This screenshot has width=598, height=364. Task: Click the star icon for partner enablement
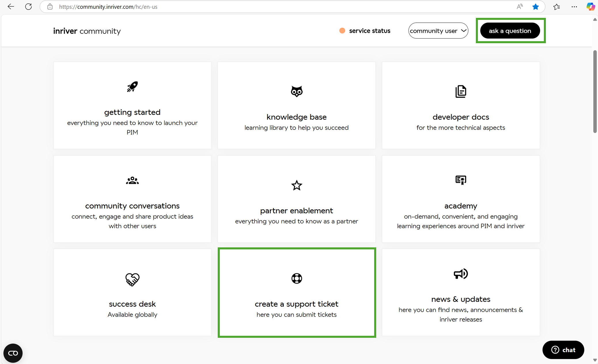click(296, 185)
